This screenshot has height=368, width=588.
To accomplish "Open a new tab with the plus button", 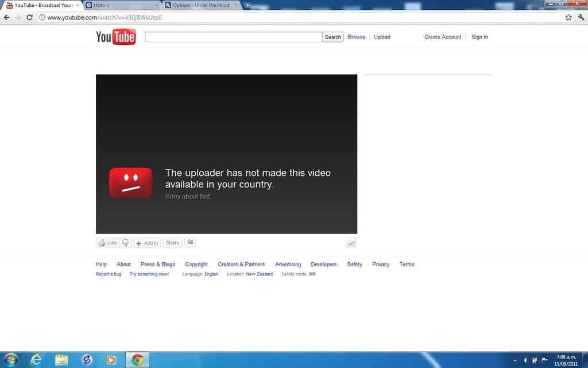I will point(247,5).
